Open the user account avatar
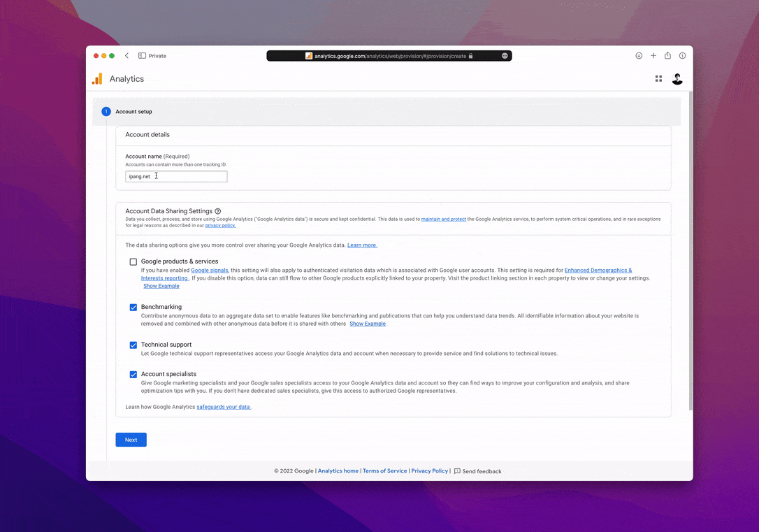 (x=677, y=79)
